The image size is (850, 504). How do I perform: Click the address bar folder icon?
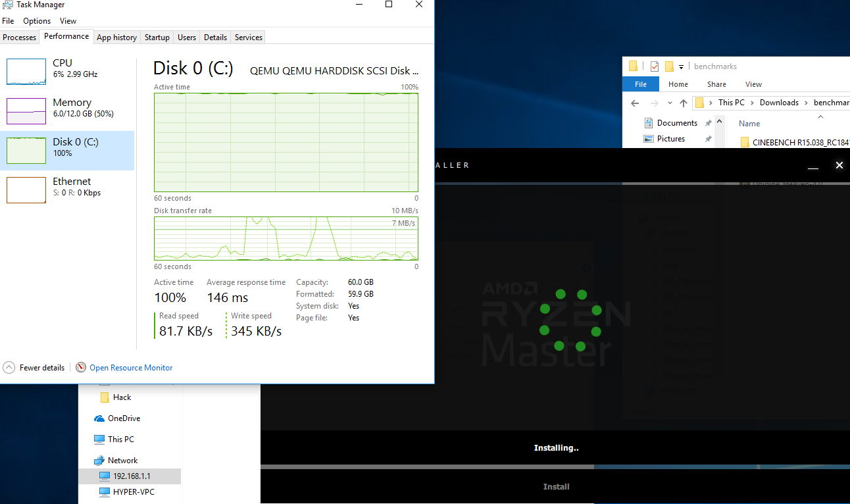tap(699, 103)
